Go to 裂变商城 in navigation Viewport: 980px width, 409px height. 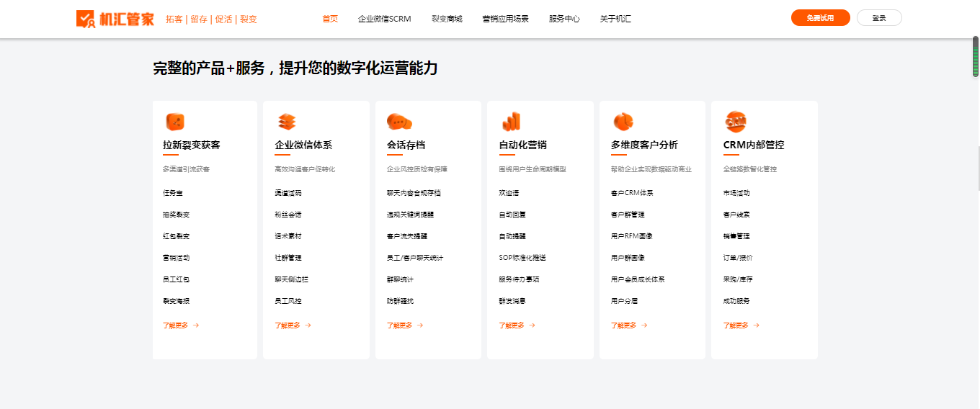(x=447, y=19)
